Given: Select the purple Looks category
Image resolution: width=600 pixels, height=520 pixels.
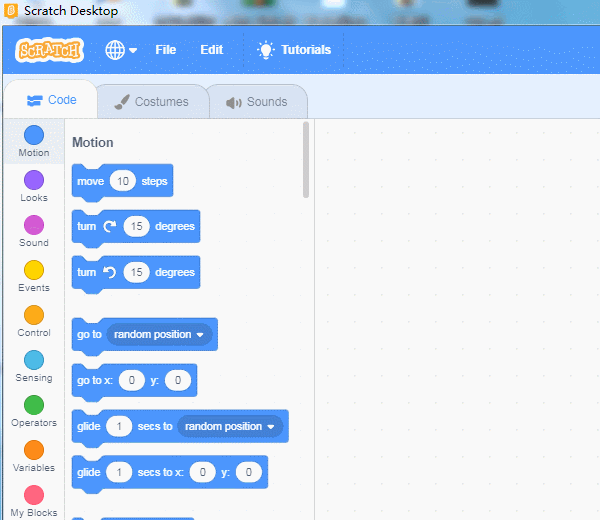Looking at the screenshot, I should tap(34, 180).
